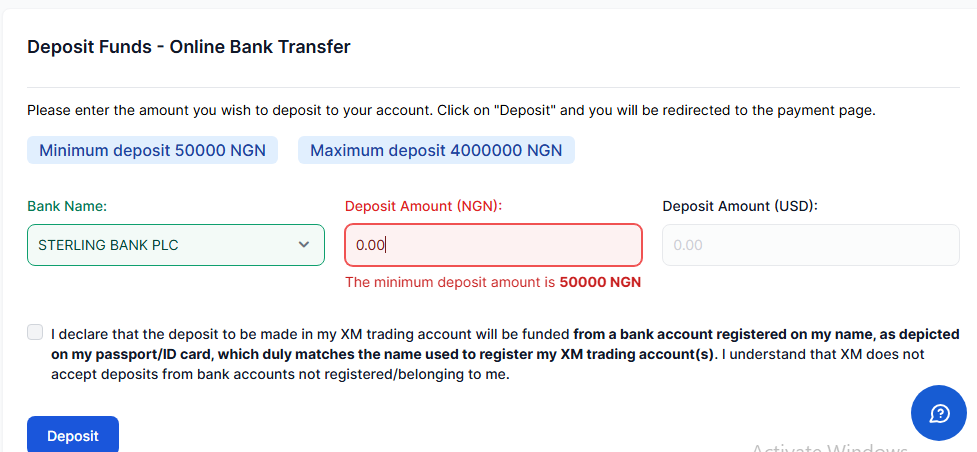The width and height of the screenshot is (977, 452).
Task: Open the live chat help icon
Action: point(938,414)
